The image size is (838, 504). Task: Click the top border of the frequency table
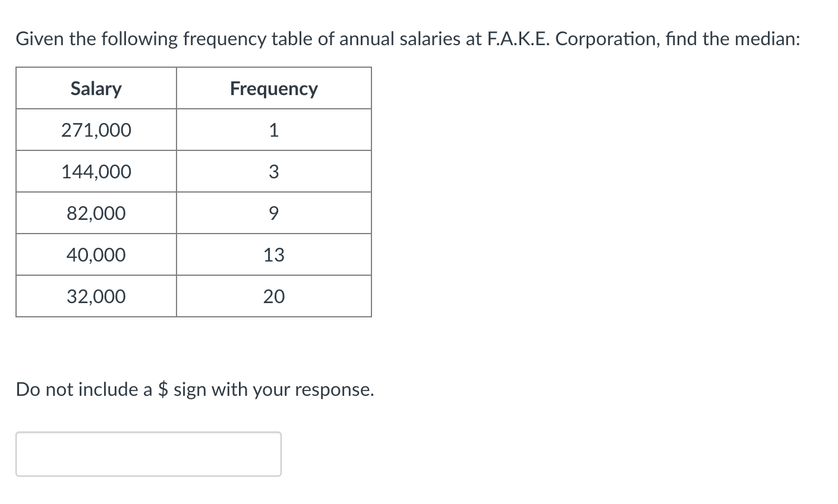point(193,67)
